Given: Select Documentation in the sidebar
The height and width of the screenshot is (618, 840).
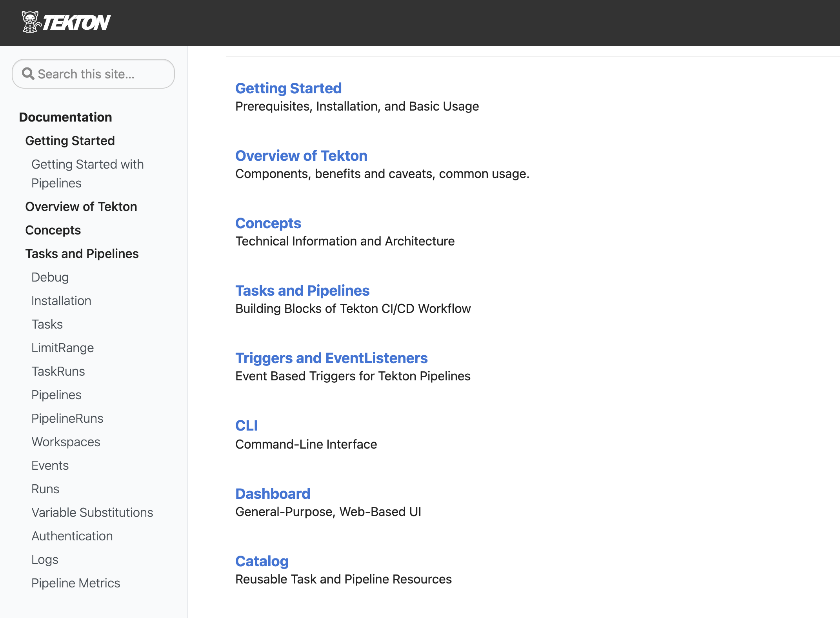Looking at the screenshot, I should pyautogui.click(x=65, y=117).
